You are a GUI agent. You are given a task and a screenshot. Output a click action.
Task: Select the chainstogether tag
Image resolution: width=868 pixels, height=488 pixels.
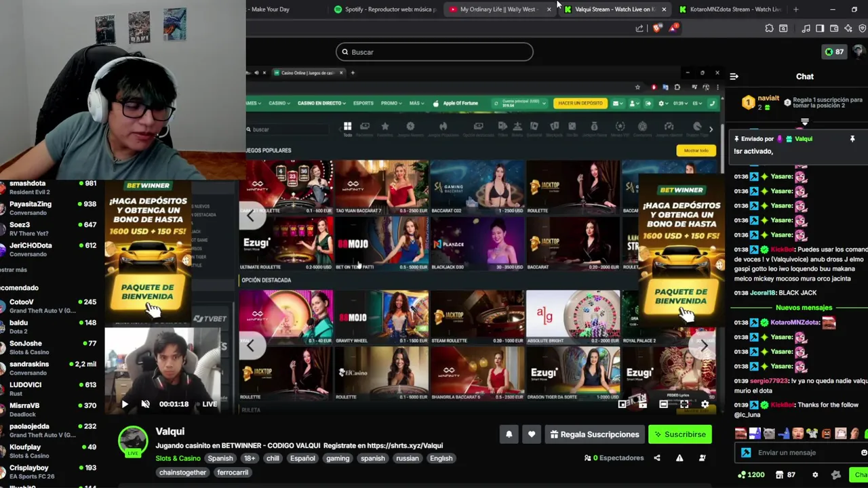click(x=182, y=472)
